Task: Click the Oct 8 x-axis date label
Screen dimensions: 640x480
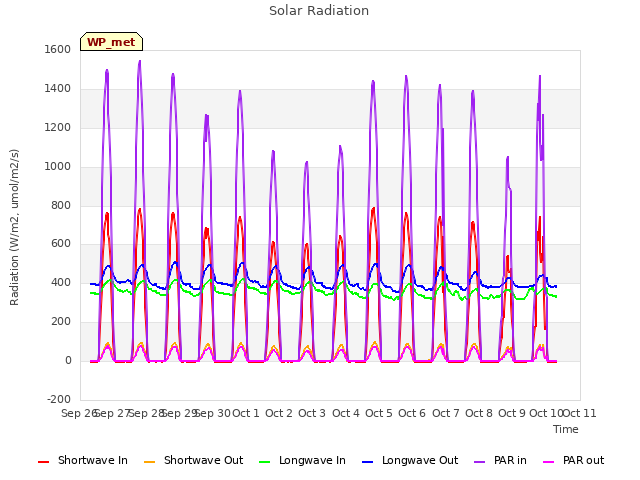Action: [x=479, y=413]
